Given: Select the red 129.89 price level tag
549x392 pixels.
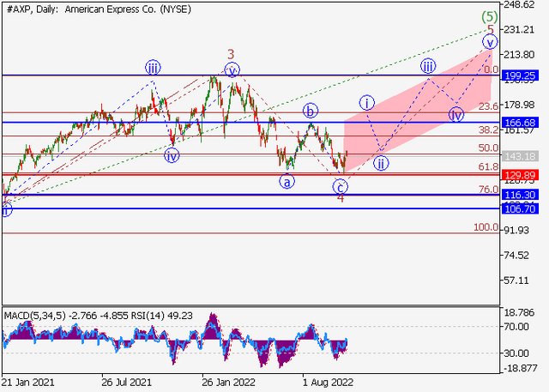Looking at the screenshot, I should [520, 175].
